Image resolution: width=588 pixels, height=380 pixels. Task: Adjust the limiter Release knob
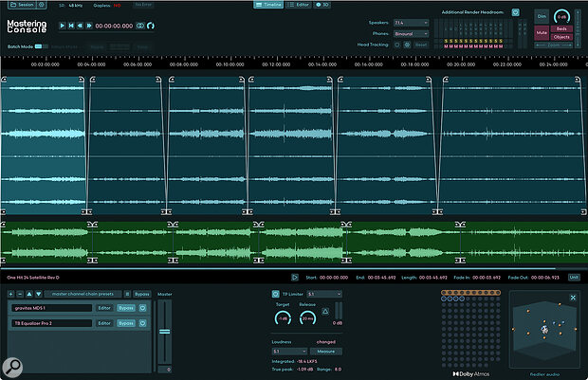click(307, 318)
